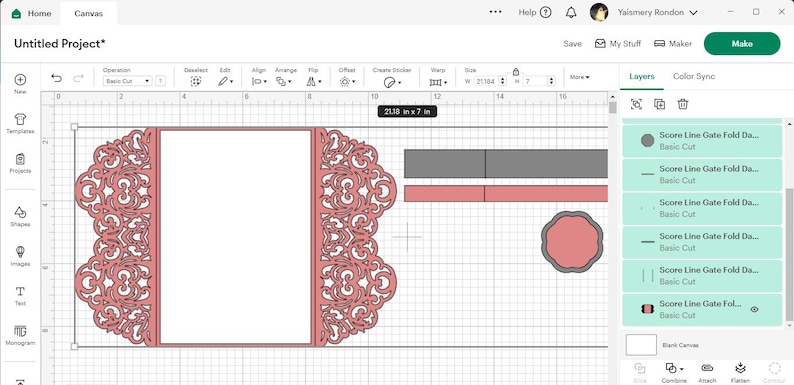The height and width of the screenshot is (385, 794).
Task: Flatten the selected layers
Action: [740, 372]
